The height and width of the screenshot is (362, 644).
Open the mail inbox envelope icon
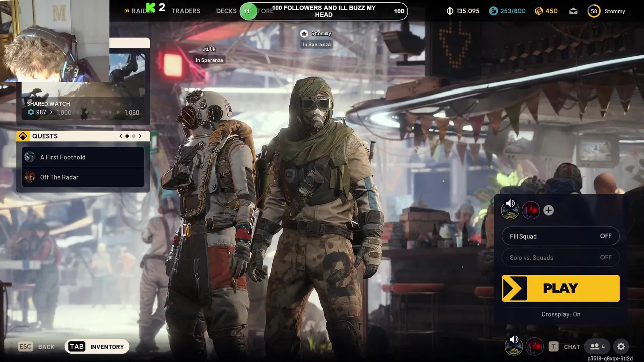coord(573,11)
